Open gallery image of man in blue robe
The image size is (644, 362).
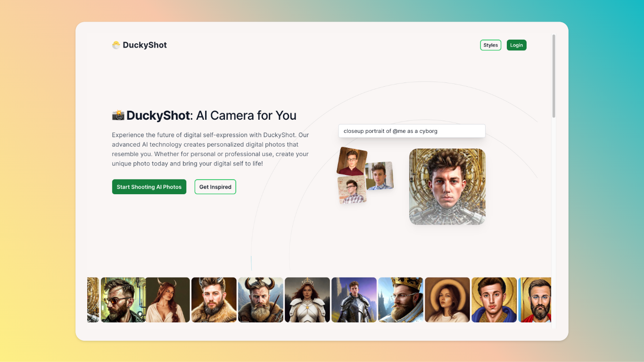(494, 300)
